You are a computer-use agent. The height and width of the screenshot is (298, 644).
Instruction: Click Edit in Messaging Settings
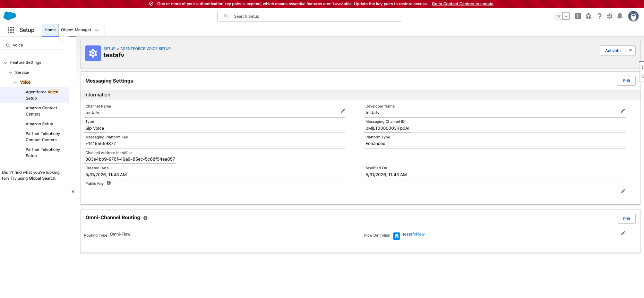626,81
